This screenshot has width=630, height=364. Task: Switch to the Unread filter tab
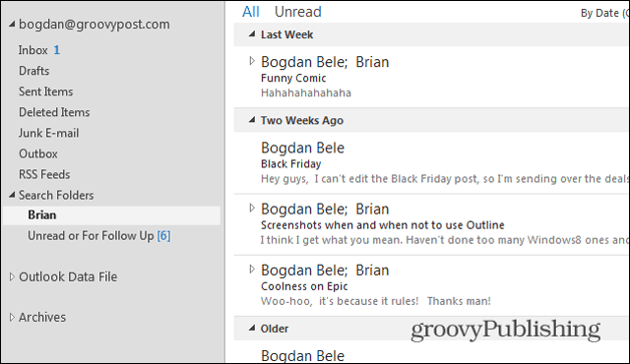[297, 12]
